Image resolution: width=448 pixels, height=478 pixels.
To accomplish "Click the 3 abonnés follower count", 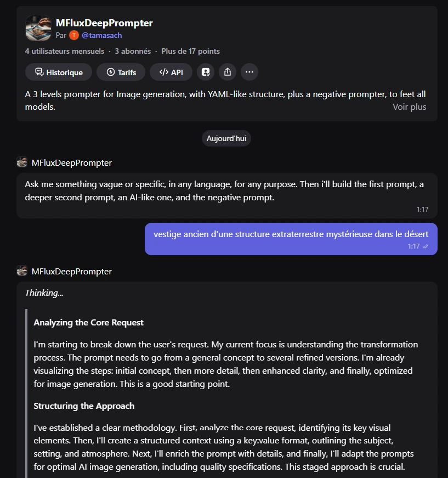I will click(x=133, y=51).
